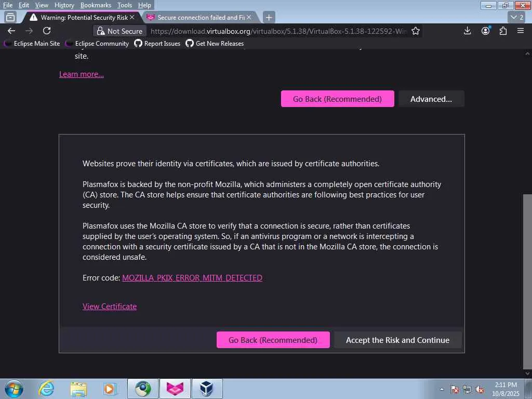Image resolution: width=532 pixels, height=399 pixels.
Task: Open the hamburger application menu
Action: coord(521,31)
